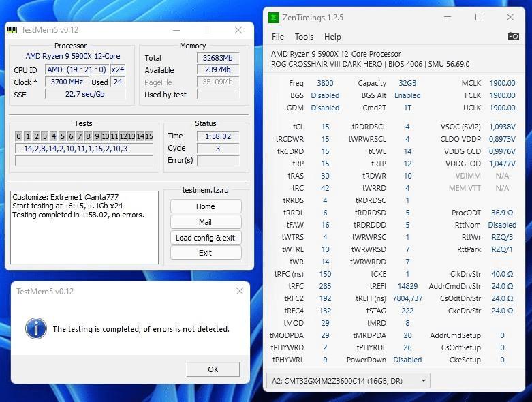Open the A2 memory module dropdown
The width and height of the screenshot is (532, 402).
(349, 381)
